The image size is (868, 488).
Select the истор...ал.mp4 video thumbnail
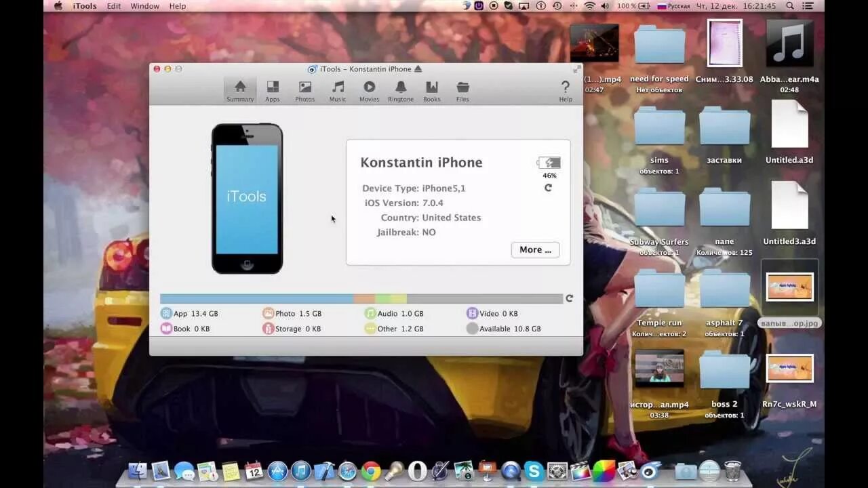pyautogui.click(x=659, y=369)
